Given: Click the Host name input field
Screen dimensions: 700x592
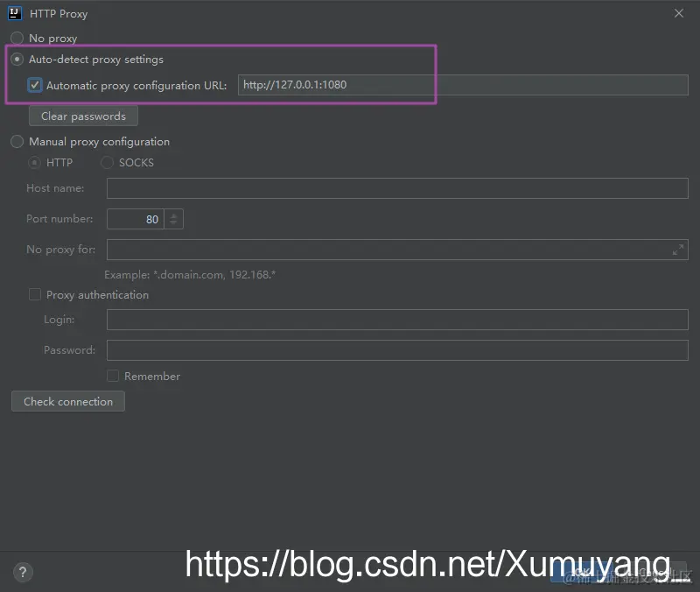Looking at the screenshot, I should (x=397, y=188).
